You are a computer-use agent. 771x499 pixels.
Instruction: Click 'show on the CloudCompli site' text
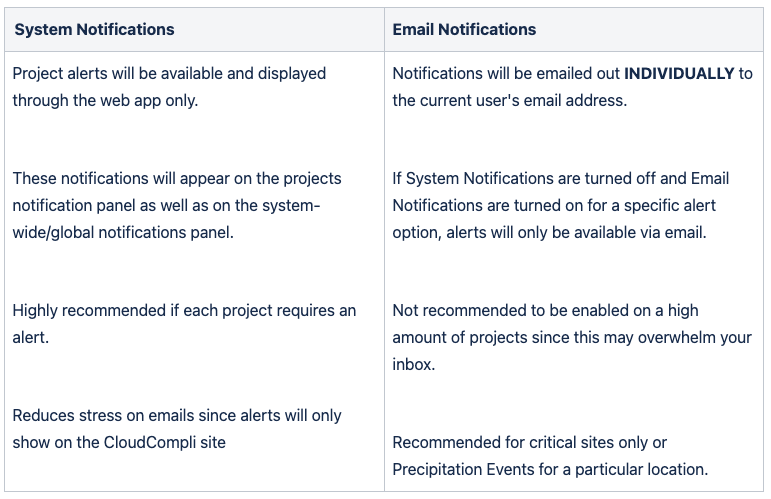point(119,442)
